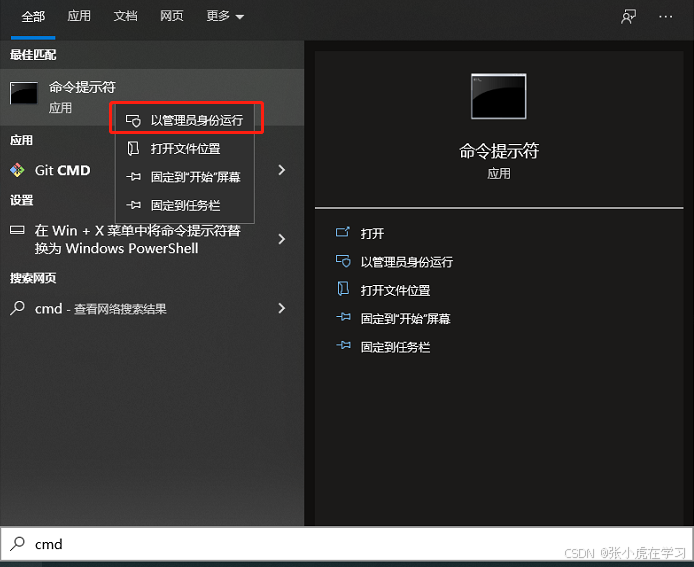694x567 pixels.
Task: Click the settings icon beside Win + X entry
Action: [17, 230]
